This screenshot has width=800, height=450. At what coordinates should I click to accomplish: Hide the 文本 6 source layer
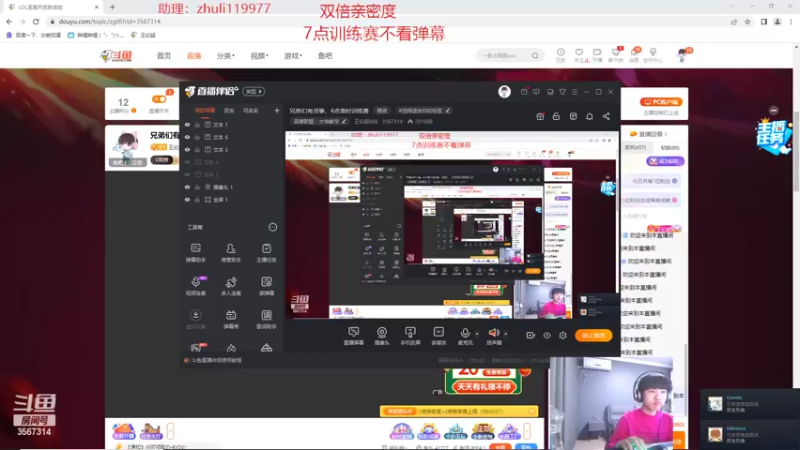coord(187,137)
